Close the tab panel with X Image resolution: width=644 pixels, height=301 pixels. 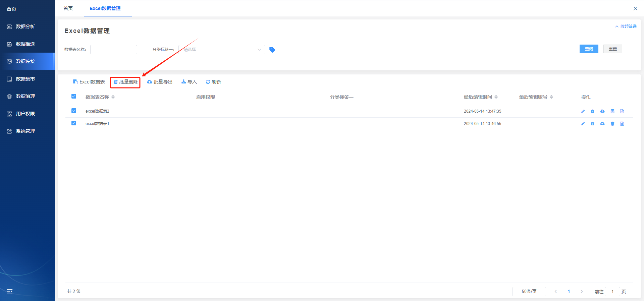[635, 8]
